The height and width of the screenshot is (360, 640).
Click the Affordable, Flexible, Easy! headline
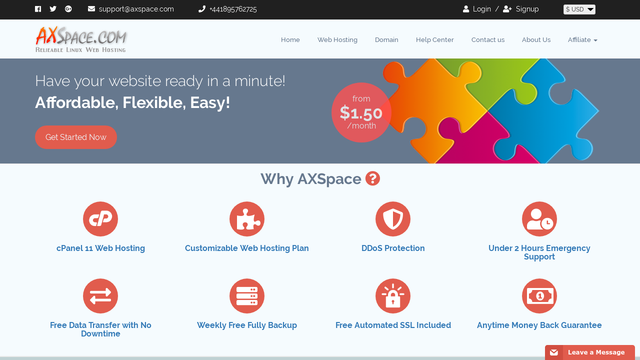(132, 102)
